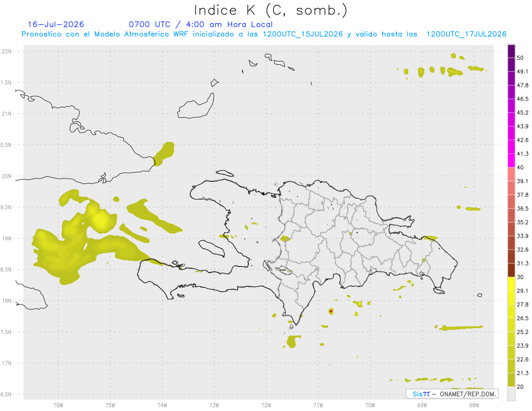Click the 'SisTT - ONAMET/REP.DOM.' credit label
Viewport: 532px width, 411px height.
(452, 394)
